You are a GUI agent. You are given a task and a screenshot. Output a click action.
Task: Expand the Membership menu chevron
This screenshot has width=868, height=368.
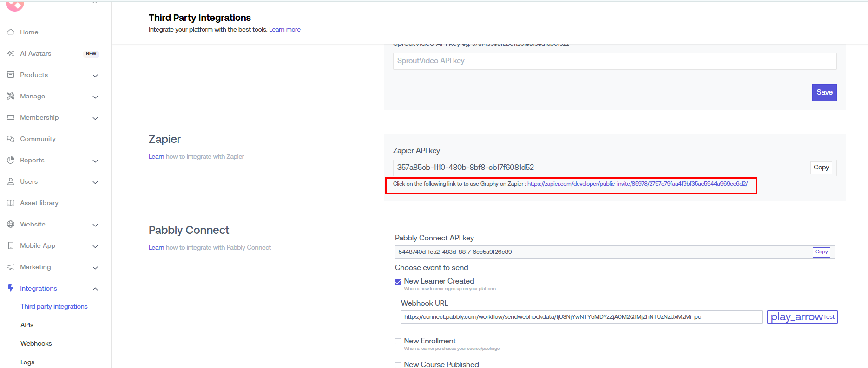click(x=95, y=118)
